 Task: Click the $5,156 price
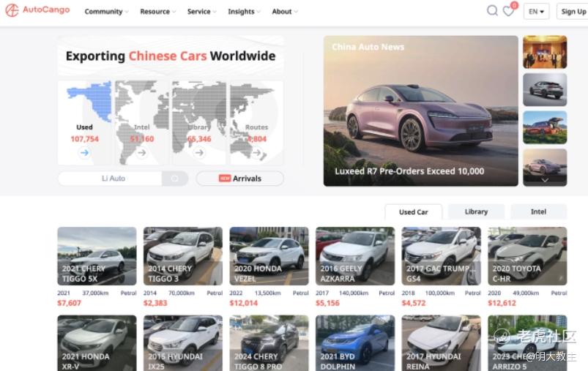pos(327,303)
